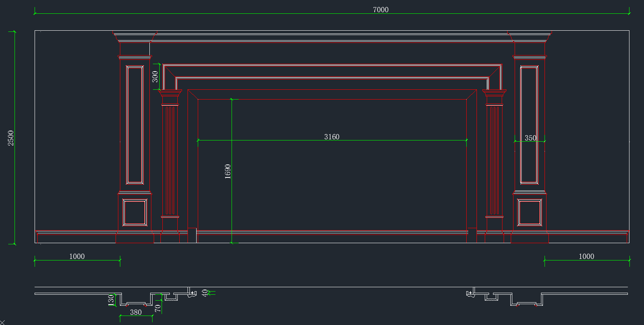Select the left fluted column shaft
The width and height of the screenshot is (644, 325).
pos(170,161)
